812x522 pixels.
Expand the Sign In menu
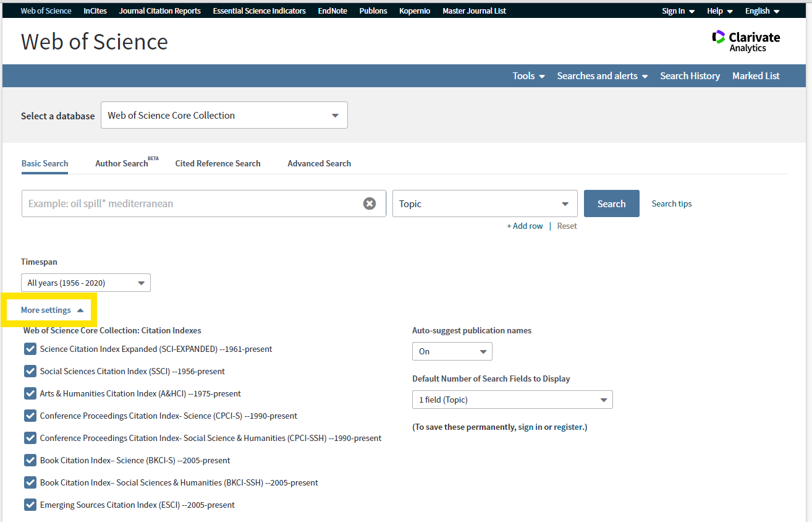(678, 11)
